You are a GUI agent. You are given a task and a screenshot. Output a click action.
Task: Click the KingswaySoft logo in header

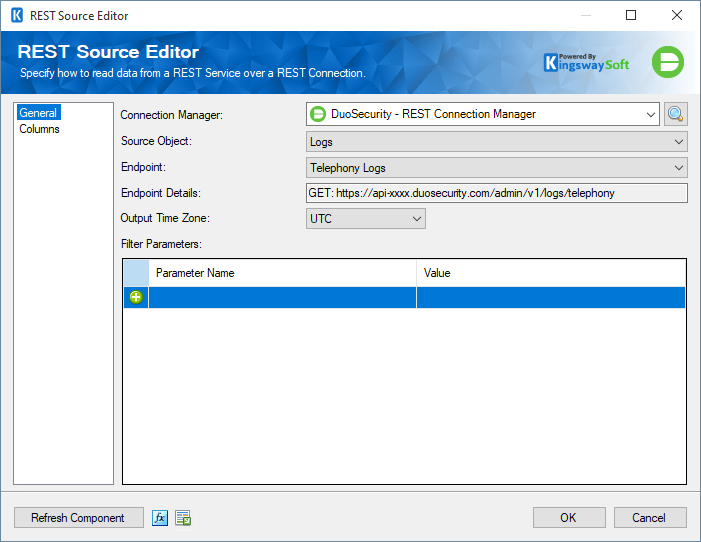(x=587, y=63)
